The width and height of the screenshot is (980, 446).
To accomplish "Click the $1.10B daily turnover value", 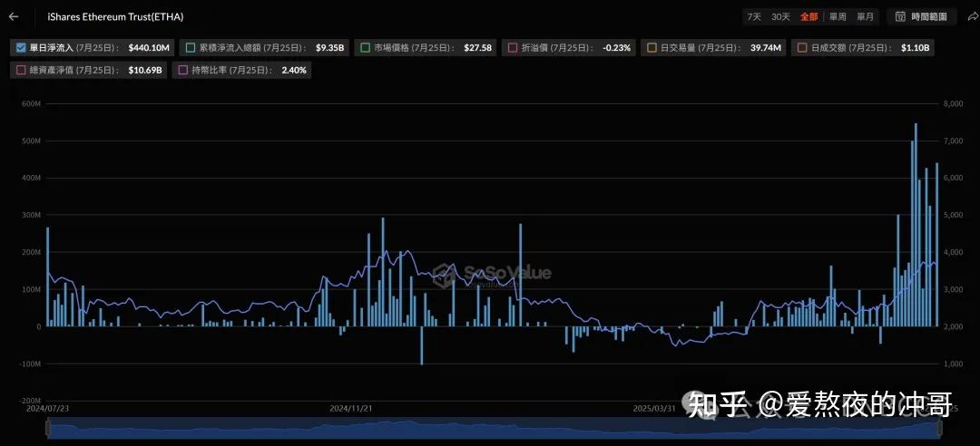I will pyautogui.click(x=915, y=47).
